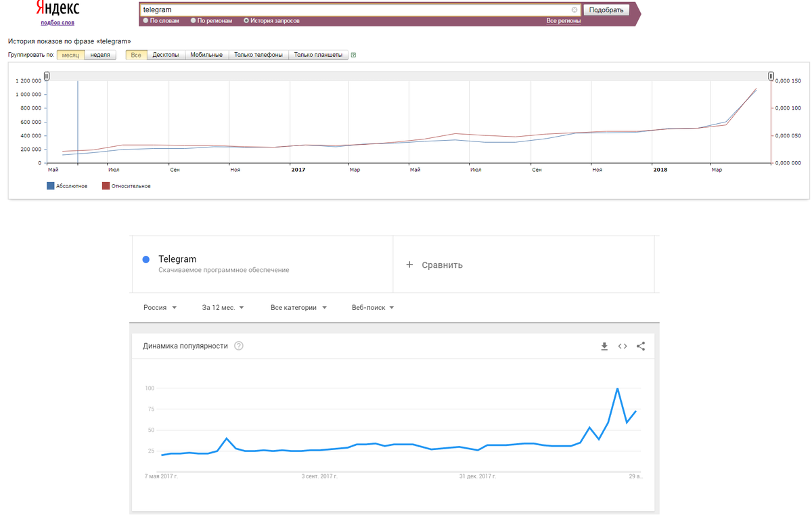The height and width of the screenshot is (519, 812).
Task: Select the История запросов radio button
Action: pyautogui.click(x=246, y=21)
